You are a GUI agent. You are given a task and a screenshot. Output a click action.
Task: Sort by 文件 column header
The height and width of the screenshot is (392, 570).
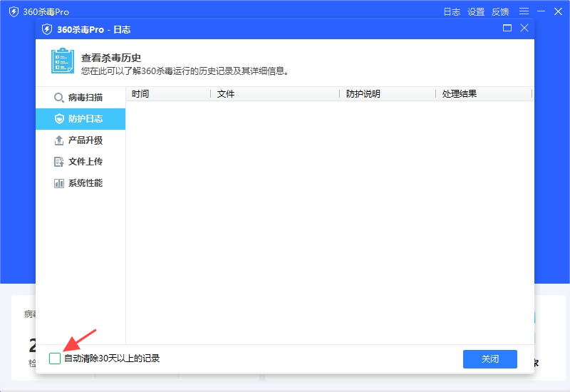[275, 94]
